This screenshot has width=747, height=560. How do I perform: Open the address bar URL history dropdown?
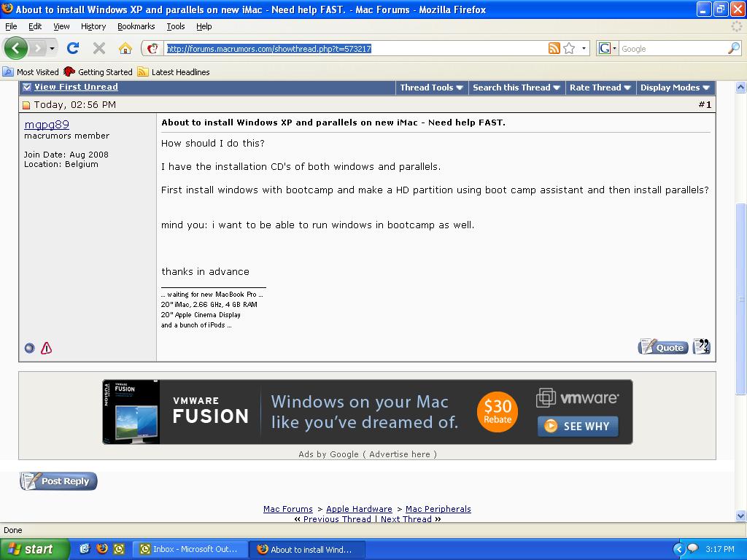pyautogui.click(x=584, y=48)
